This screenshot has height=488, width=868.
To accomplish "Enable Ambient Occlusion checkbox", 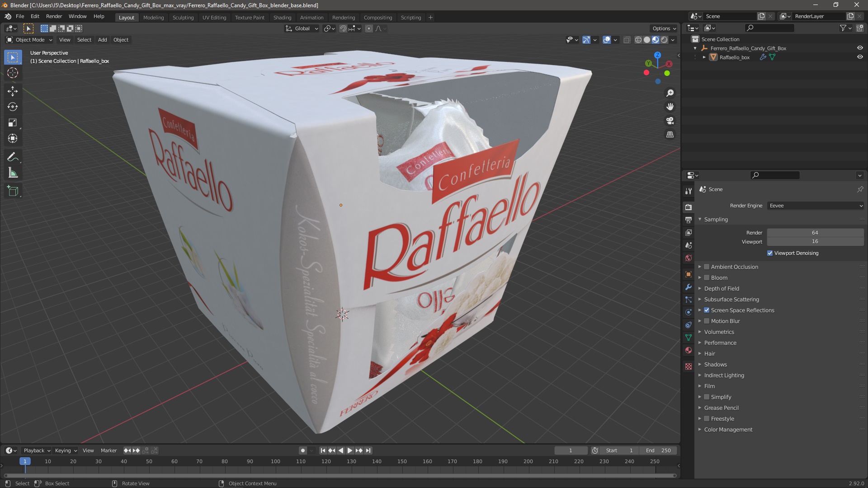I will [x=707, y=267].
